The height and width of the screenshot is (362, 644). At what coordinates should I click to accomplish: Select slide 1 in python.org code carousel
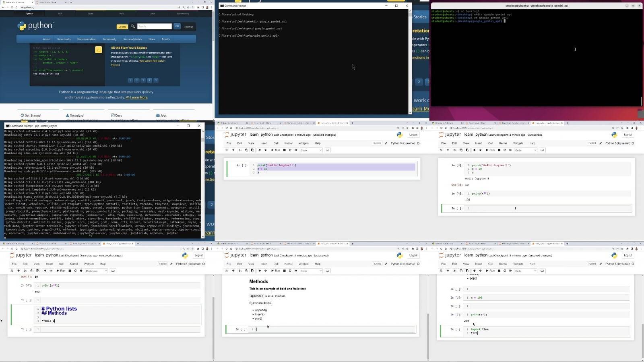pyautogui.click(x=130, y=80)
